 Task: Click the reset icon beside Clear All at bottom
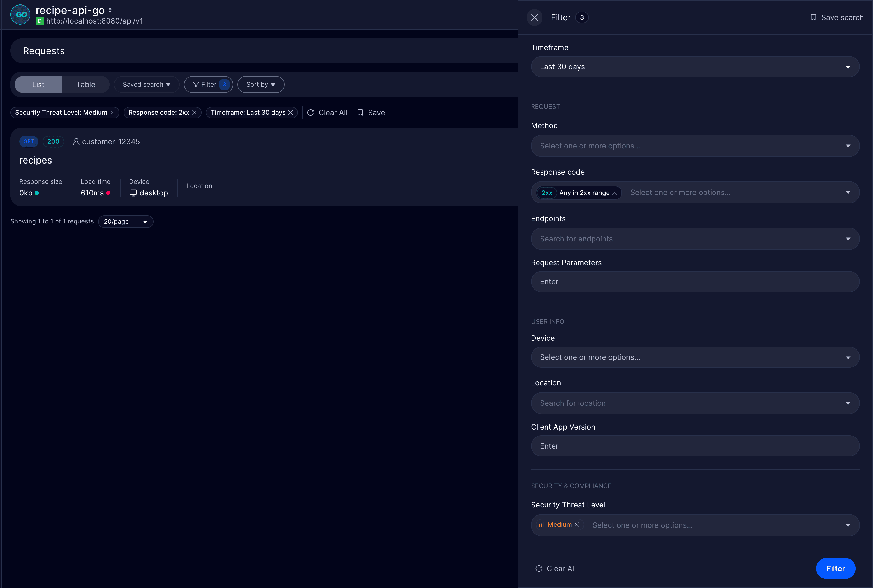539,568
